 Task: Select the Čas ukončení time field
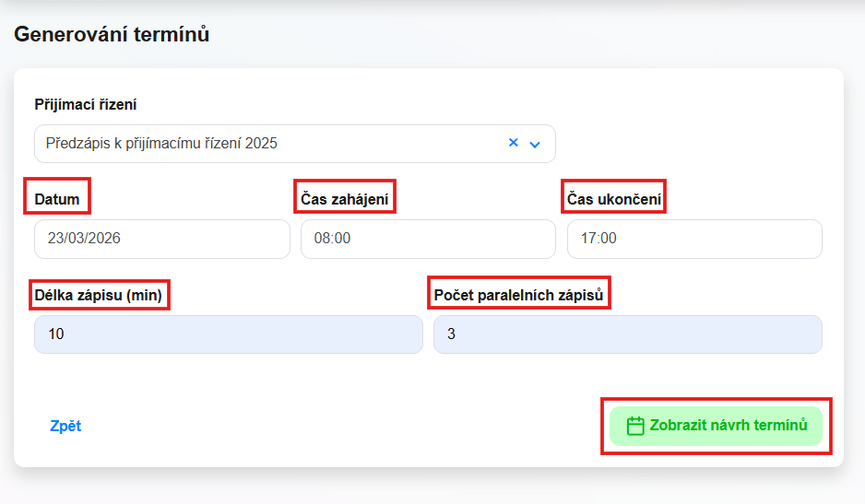click(693, 239)
